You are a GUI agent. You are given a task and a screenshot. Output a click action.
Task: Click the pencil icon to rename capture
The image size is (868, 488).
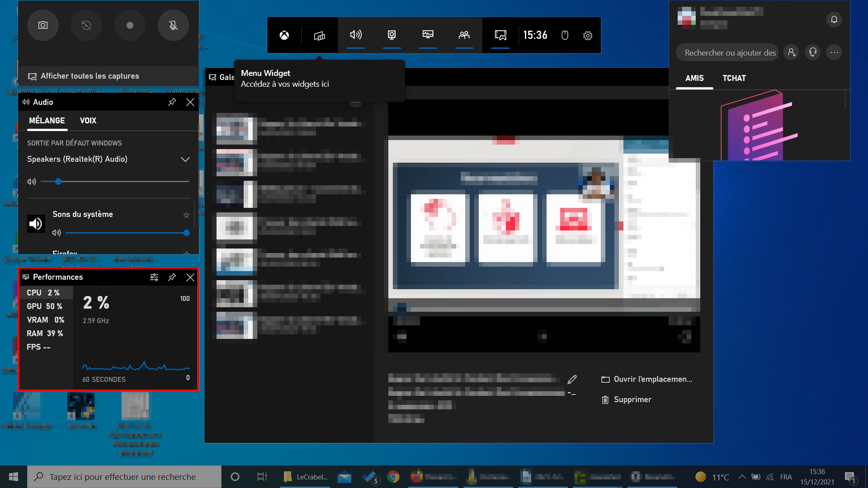coord(572,379)
